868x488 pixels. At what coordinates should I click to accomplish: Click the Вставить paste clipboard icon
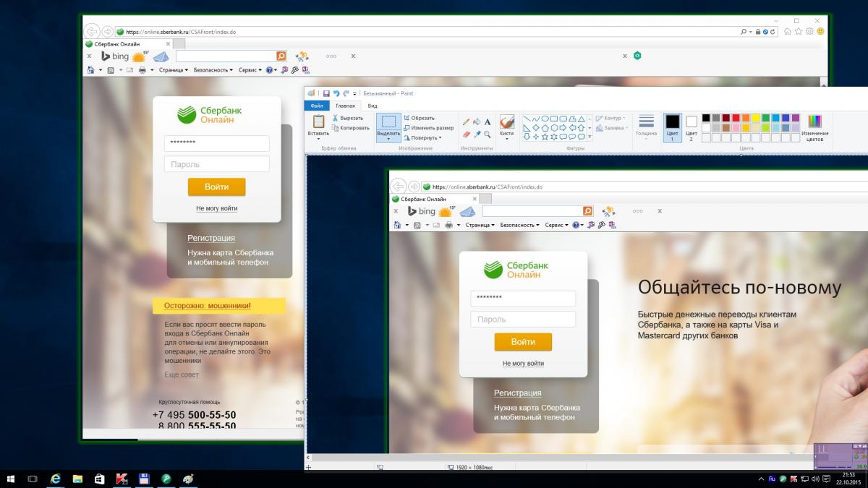click(318, 121)
